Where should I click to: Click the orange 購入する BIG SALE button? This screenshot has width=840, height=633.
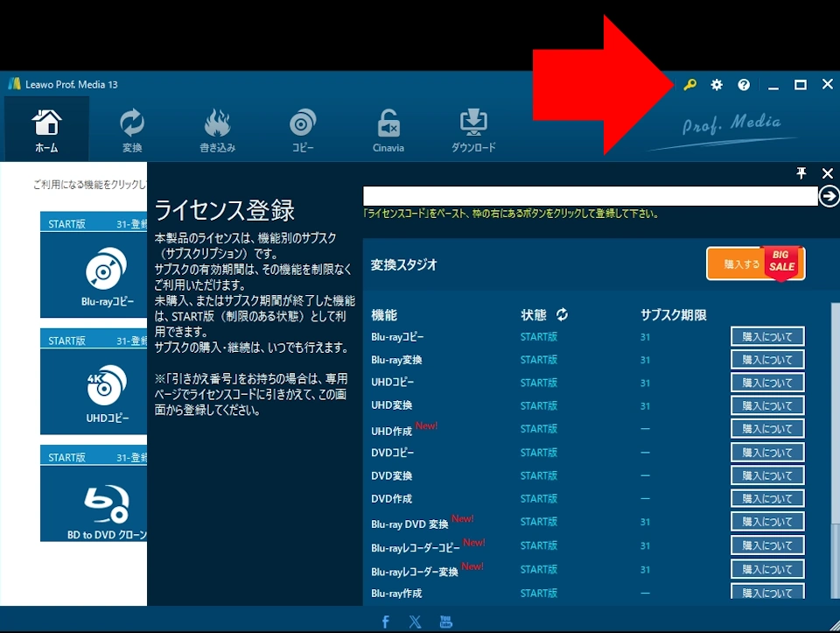755,264
